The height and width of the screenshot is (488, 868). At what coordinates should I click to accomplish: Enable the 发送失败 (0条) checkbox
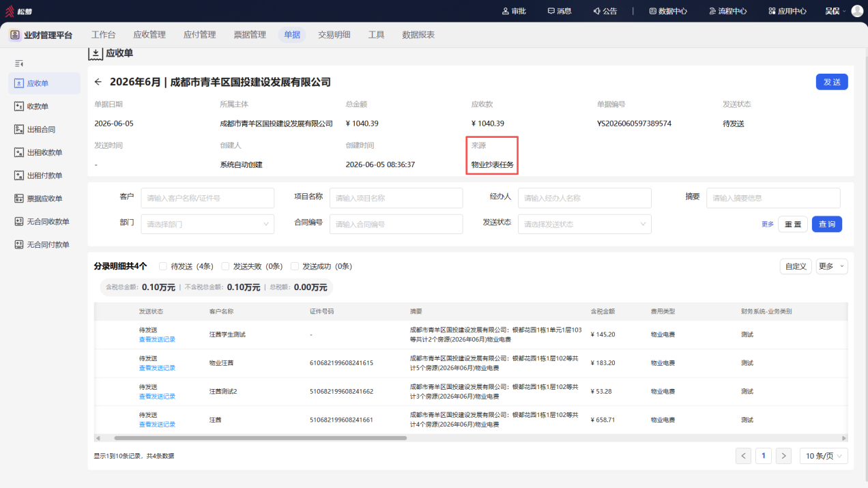229,266
